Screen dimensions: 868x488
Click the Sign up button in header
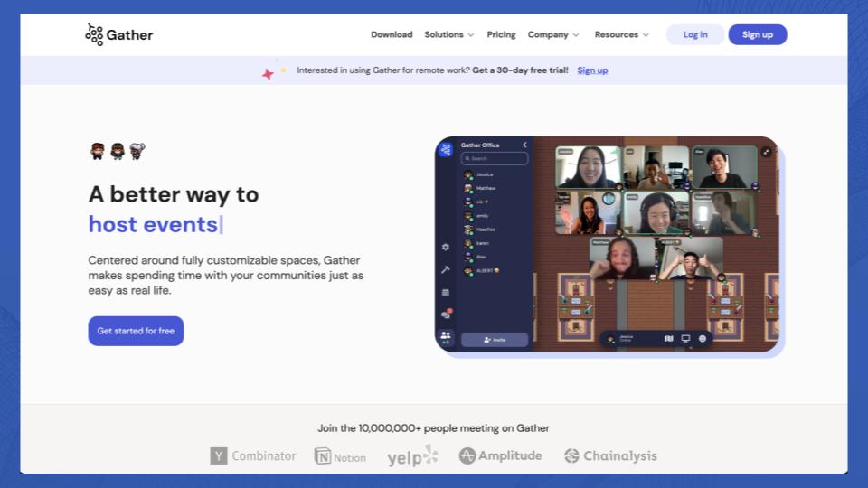point(758,34)
